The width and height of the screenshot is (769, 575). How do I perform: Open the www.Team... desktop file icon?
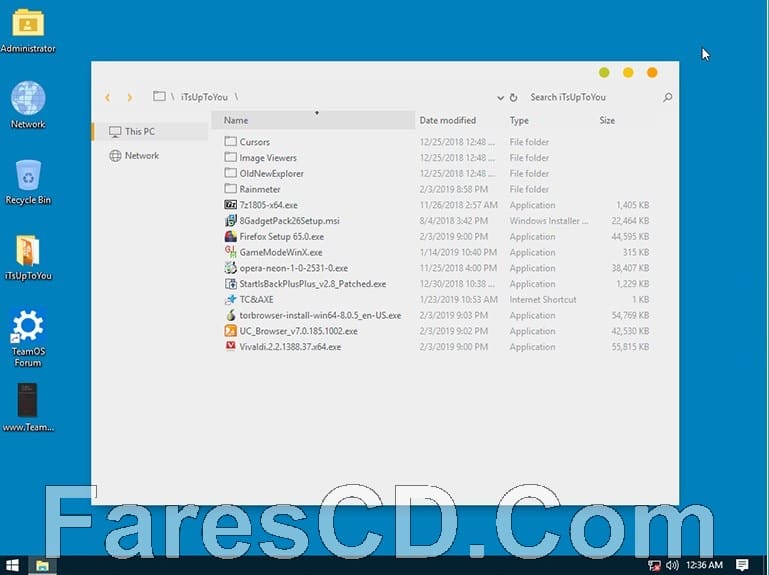(x=27, y=400)
